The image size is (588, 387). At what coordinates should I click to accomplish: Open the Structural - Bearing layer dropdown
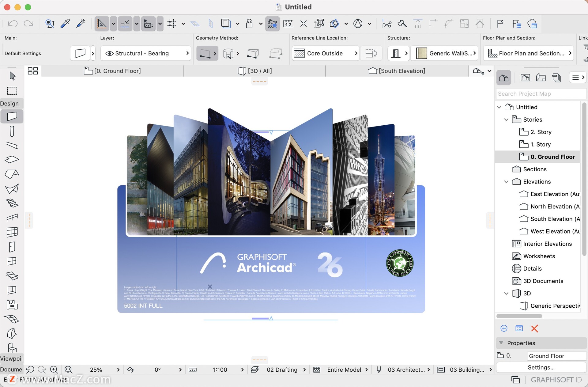146,53
